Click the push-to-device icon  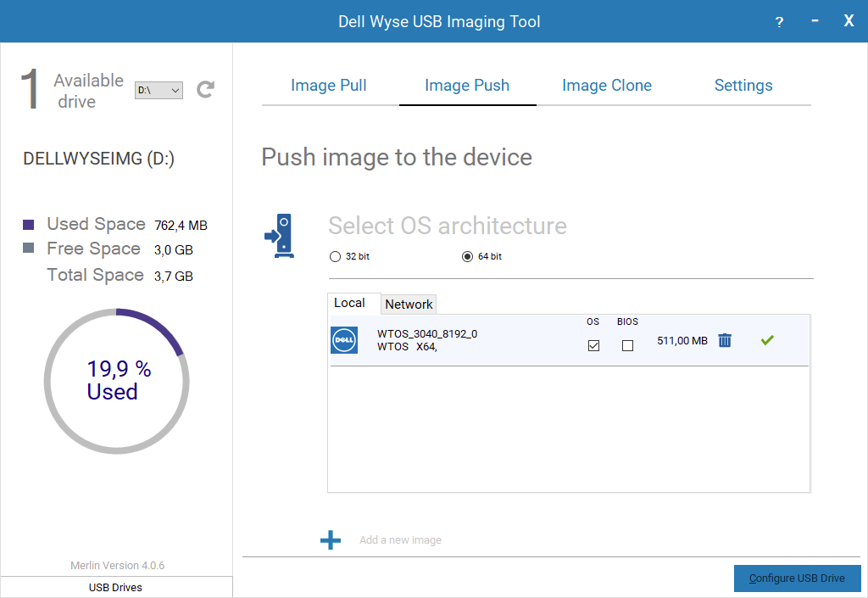280,236
